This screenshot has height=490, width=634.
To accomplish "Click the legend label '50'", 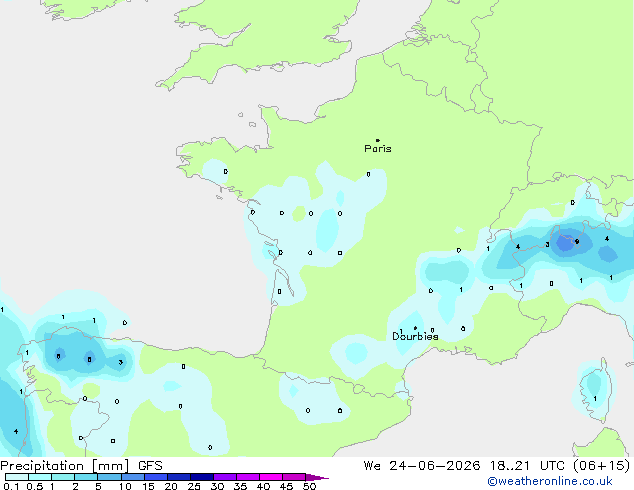I will click(x=309, y=486).
